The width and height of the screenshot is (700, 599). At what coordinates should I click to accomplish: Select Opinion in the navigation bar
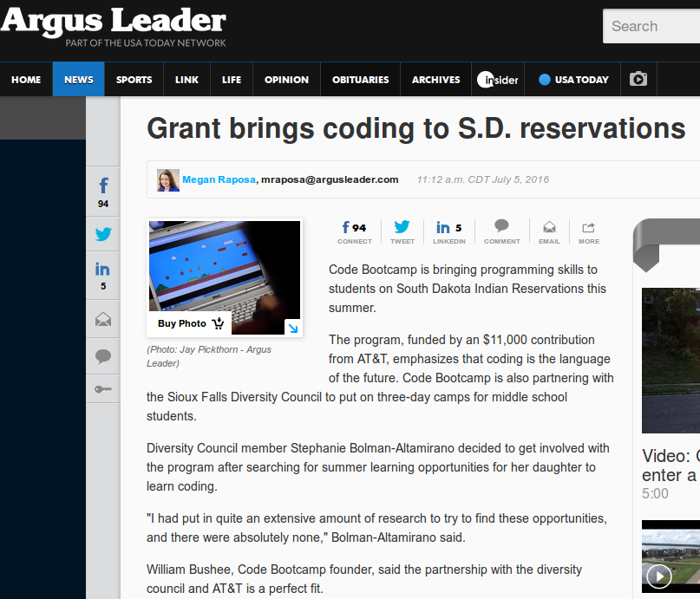coord(286,80)
